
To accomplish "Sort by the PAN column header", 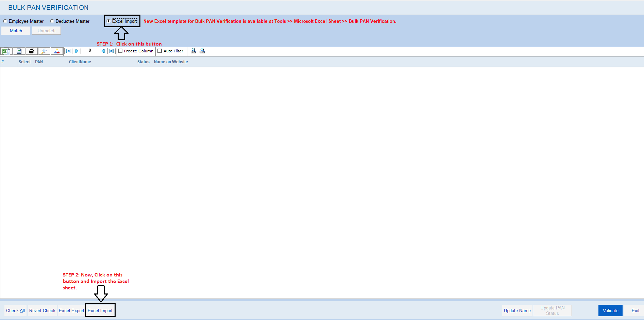I will pyautogui.click(x=51, y=62).
